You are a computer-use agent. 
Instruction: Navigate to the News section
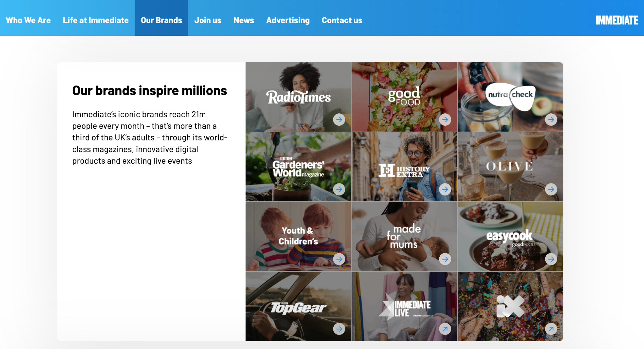click(244, 20)
